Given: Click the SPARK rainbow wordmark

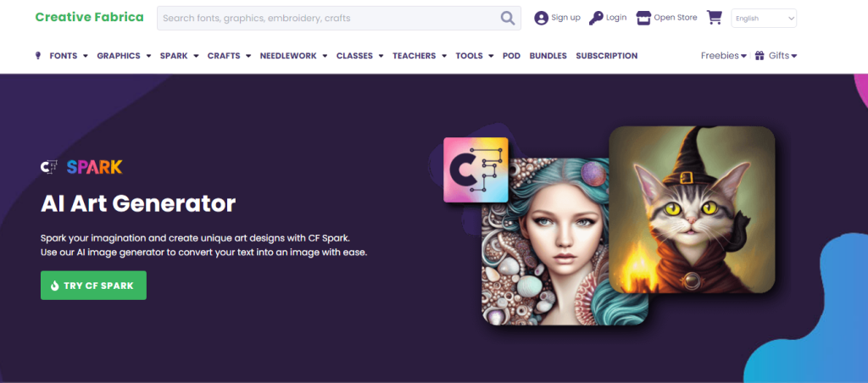Looking at the screenshot, I should point(95,167).
